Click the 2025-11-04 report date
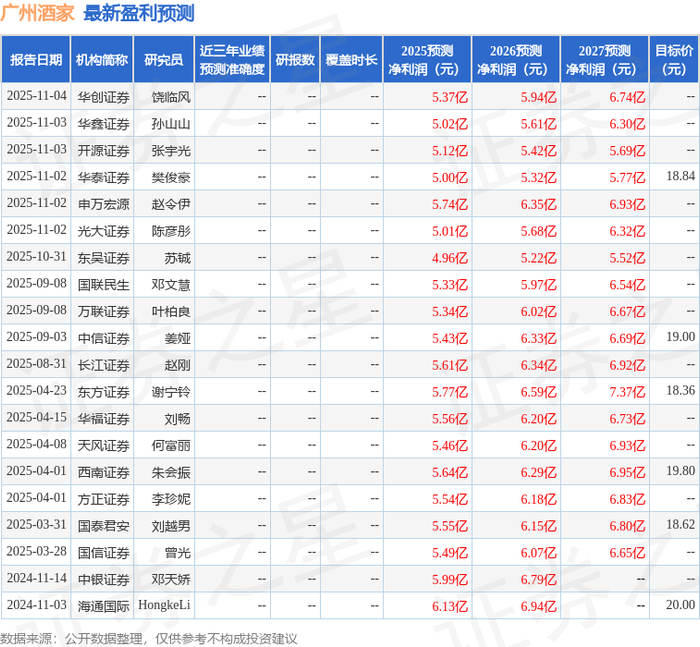Screen dimensions: 700x647 [x=37, y=96]
